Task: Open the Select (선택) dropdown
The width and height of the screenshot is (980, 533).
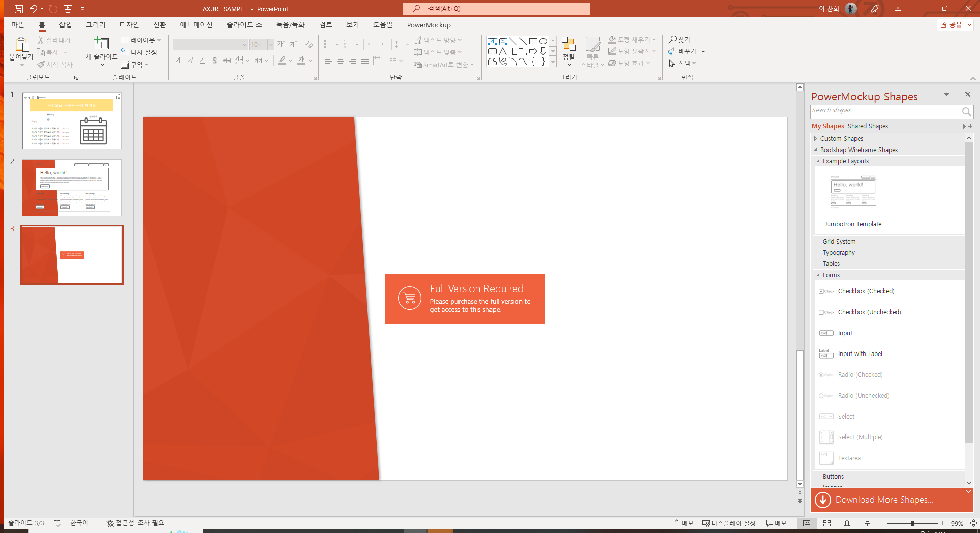Action: [683, 63]
